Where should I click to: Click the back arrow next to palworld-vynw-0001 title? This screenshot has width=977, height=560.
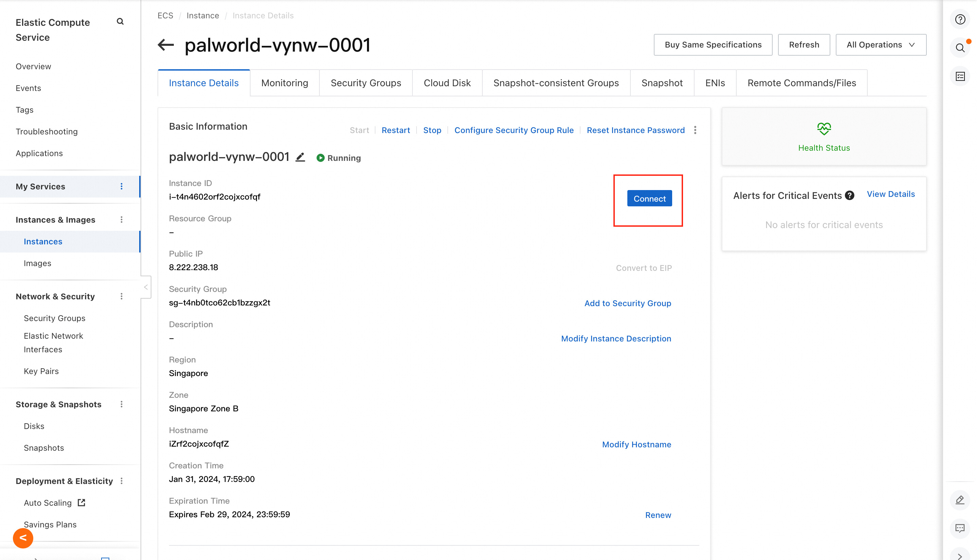(x=166, y=44)
